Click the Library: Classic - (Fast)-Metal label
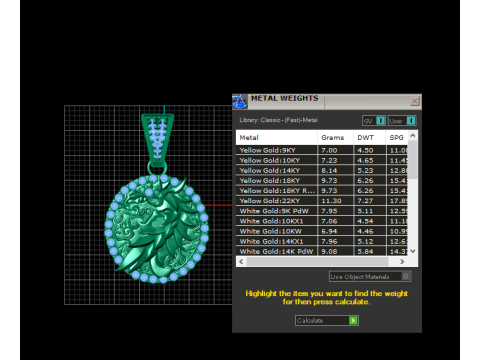Screen dimensions: 480x360 (x=279, y=120)
